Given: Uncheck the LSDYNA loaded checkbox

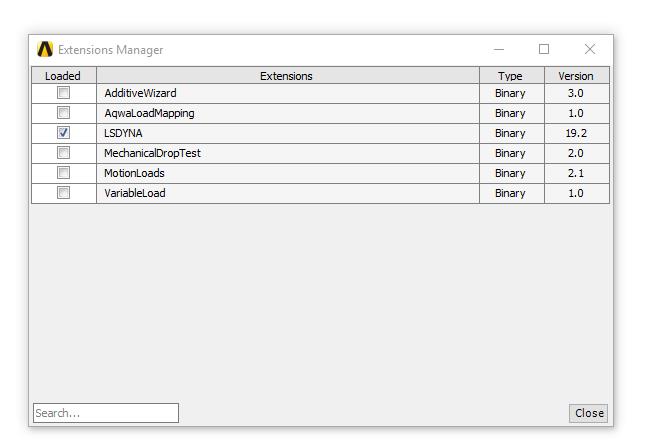Looking at the screenshot, I should point(64,133).
